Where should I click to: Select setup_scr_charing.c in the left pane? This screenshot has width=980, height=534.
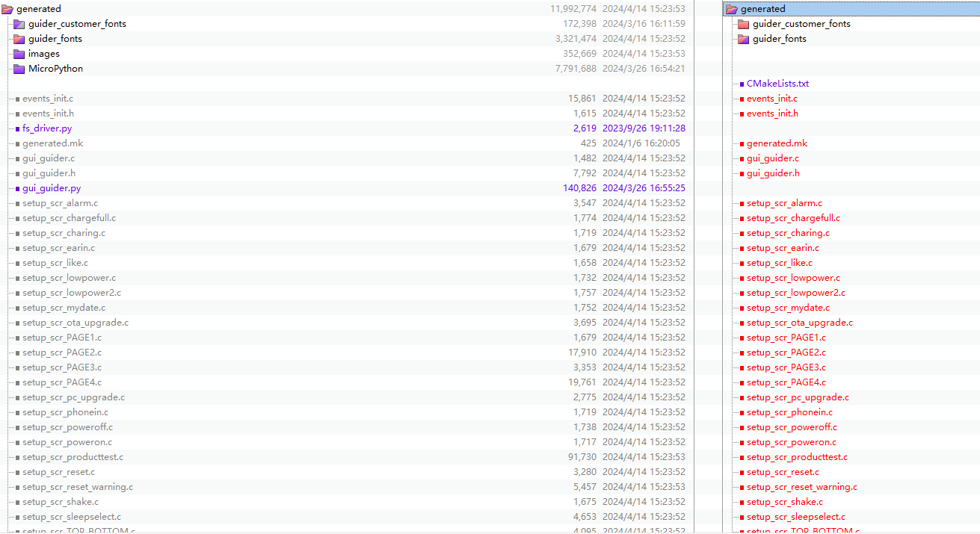coord(64,233)
